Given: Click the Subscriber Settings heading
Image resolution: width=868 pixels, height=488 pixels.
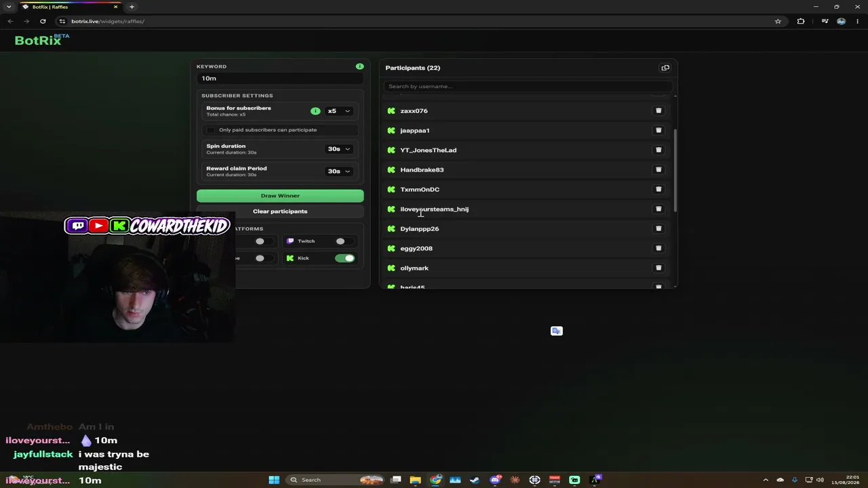Looking at the screenshot, I should [237, 96].
